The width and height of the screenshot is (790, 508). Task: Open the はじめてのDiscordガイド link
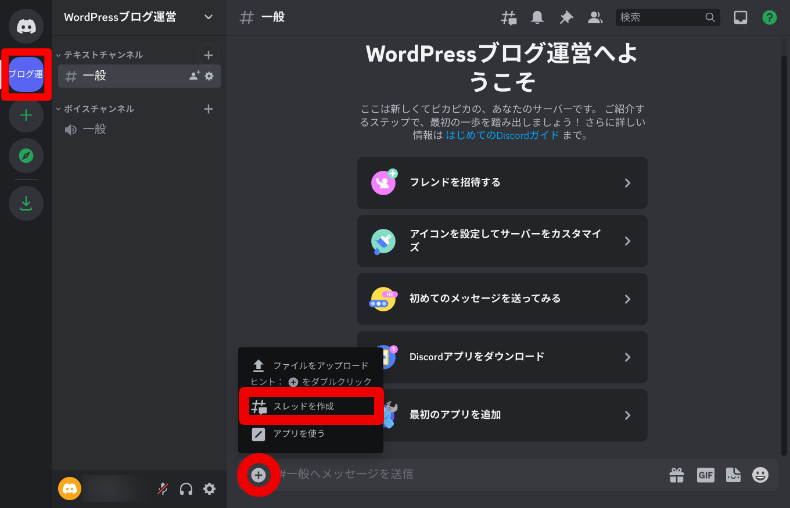point(502,135)
